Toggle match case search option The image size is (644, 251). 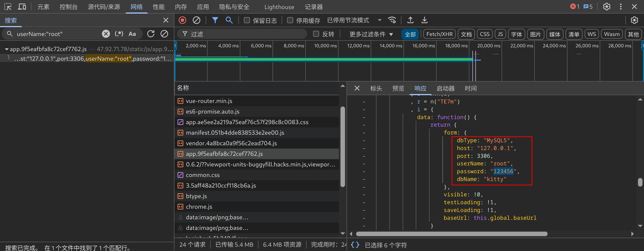click(x=132, y=34)
